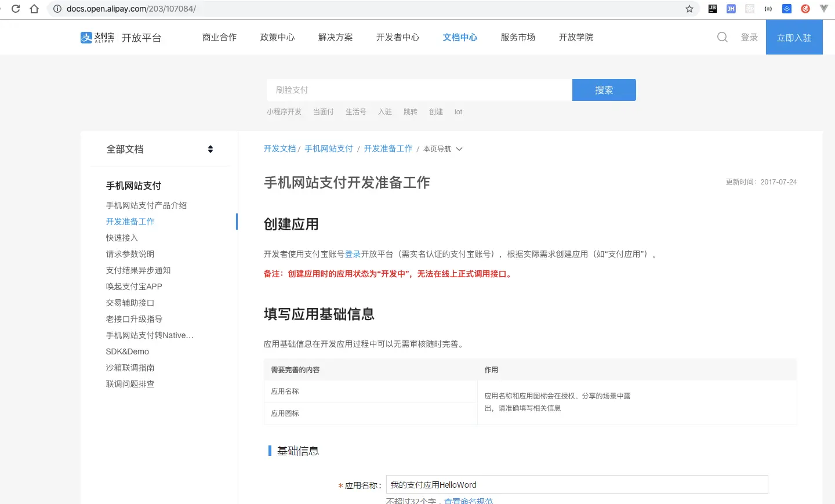
Task: Open 开发者中心 menu
Action: click(x=398, y=37)
